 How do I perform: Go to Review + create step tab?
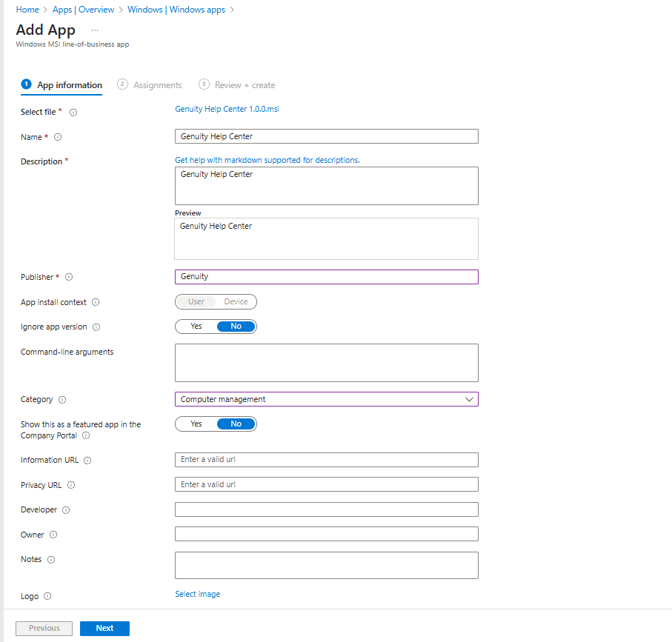236,85
